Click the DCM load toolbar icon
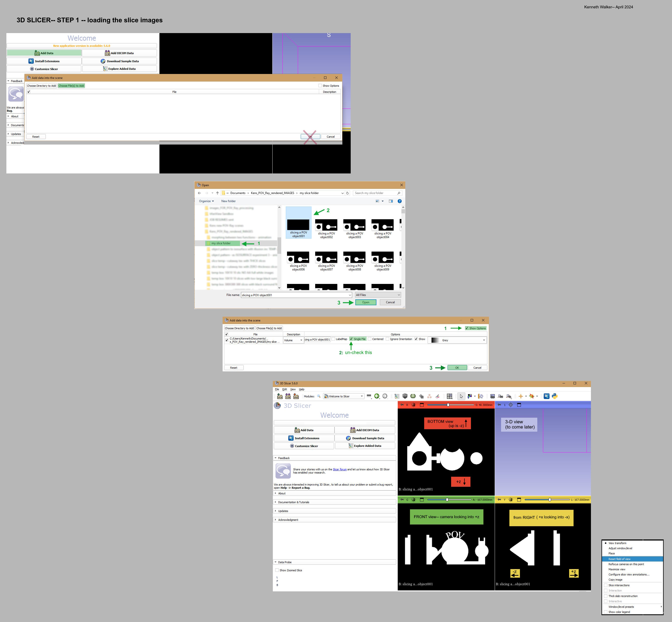The height and width of the screenshot is (622, 672). tap(288, 396)
